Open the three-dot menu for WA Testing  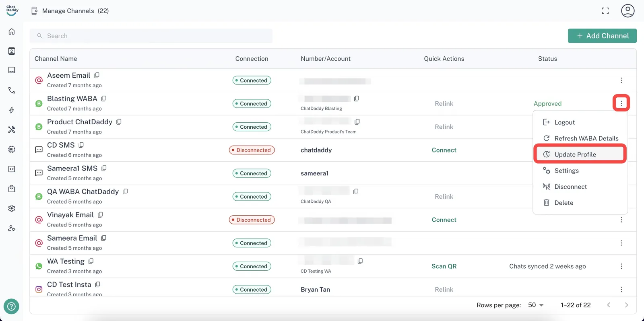point(621,266)
